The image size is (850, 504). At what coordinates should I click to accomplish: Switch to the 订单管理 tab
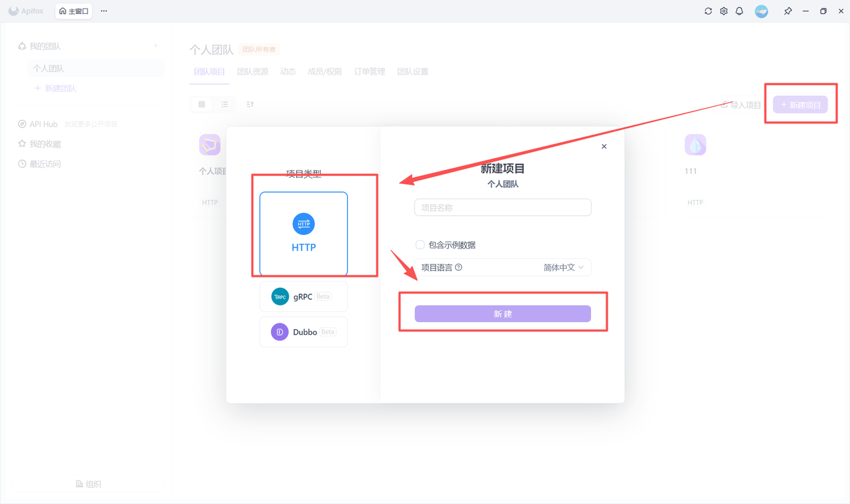[369, 72]
